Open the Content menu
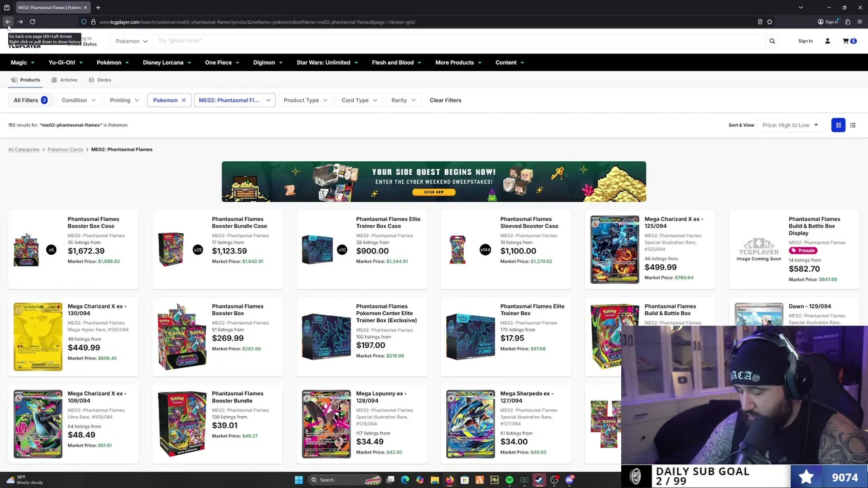The width and height of the screenshot is (868, 488). (x=510, y=62)
